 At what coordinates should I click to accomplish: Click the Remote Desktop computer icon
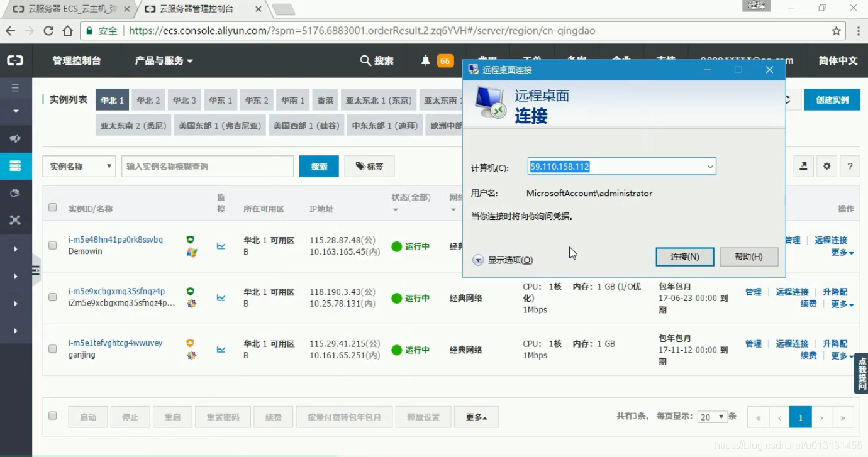click(491, 102)
